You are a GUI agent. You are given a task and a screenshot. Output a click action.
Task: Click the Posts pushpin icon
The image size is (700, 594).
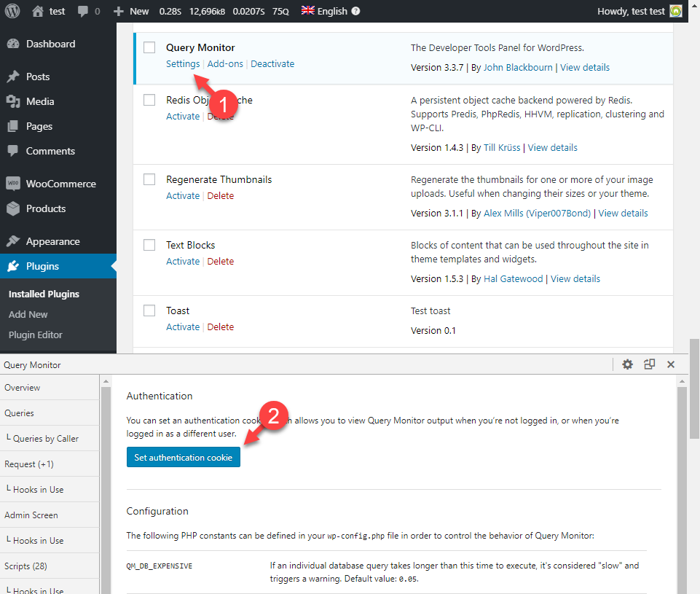13,77
